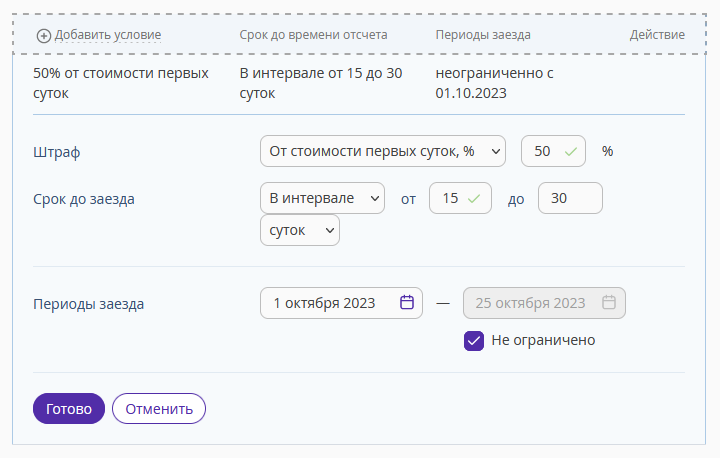Click the Отменить button
Screen dimensions: 720x458
pos(159,408)
